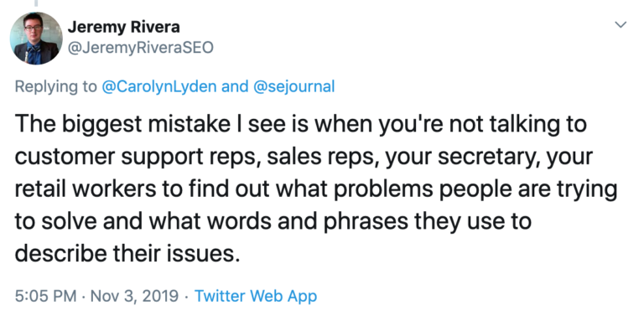Click the tweet line with 'words and phrases'
Viewport: 644px width, 321px height.
273,221
